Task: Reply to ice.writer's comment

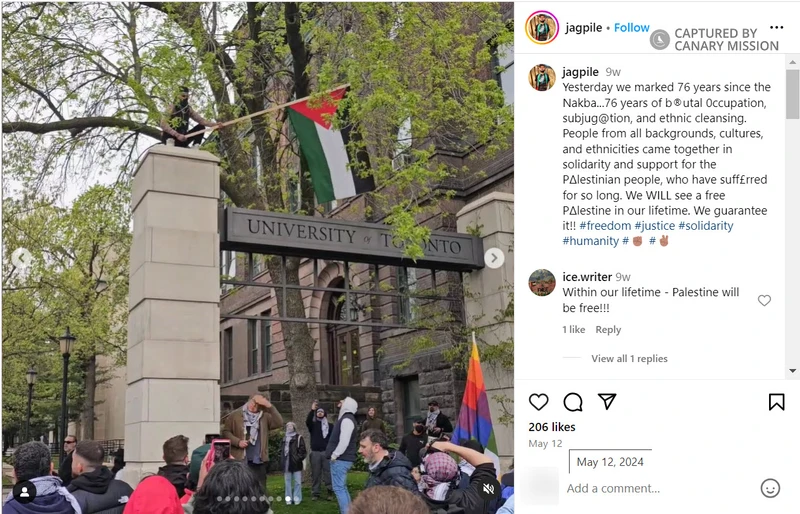Action: (x=608, y=330)
